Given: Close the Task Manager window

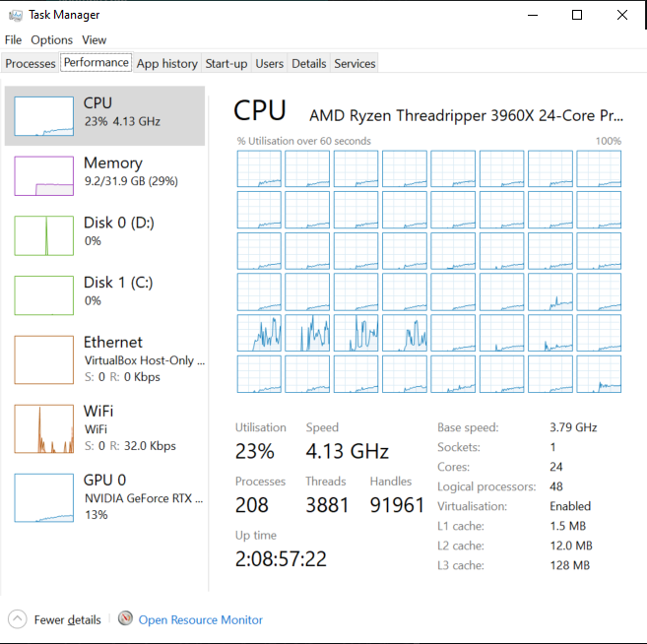Looking at the screenshot, I should click(x=622, y=16).
